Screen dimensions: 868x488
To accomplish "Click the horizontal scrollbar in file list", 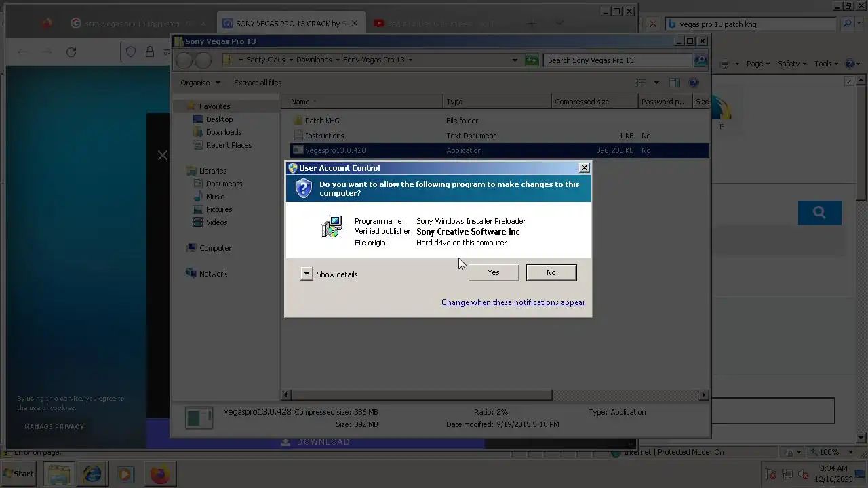I will [x=422, y=394].
